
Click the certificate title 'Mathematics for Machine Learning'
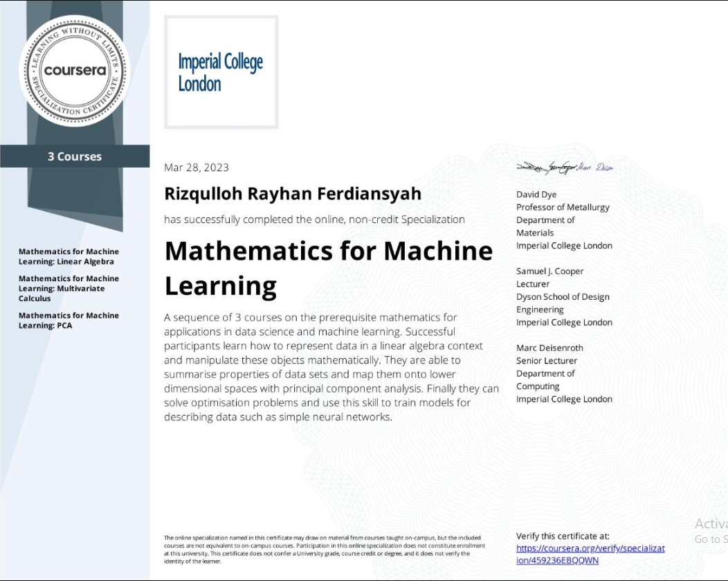click(327, 268)
